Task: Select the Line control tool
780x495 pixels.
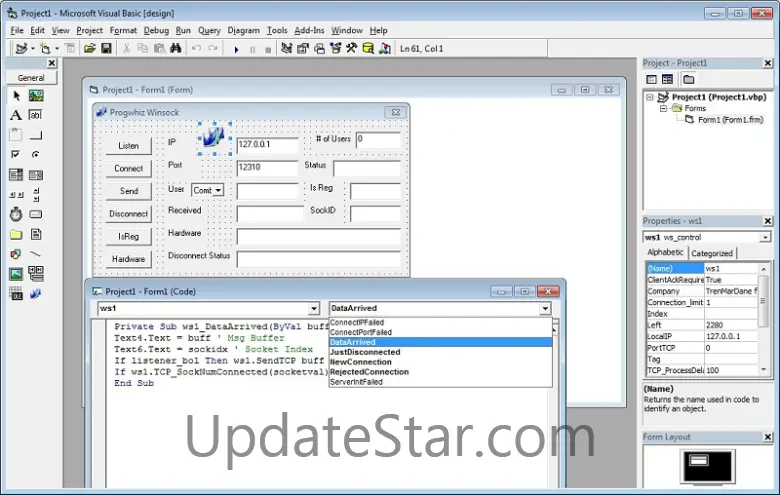Action: click(x=36, y=254)
